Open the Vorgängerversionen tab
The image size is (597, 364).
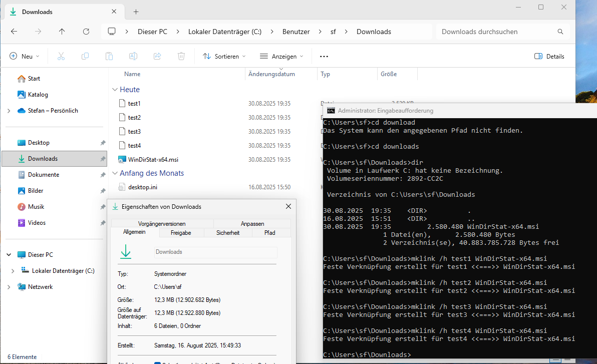(162, 224)
